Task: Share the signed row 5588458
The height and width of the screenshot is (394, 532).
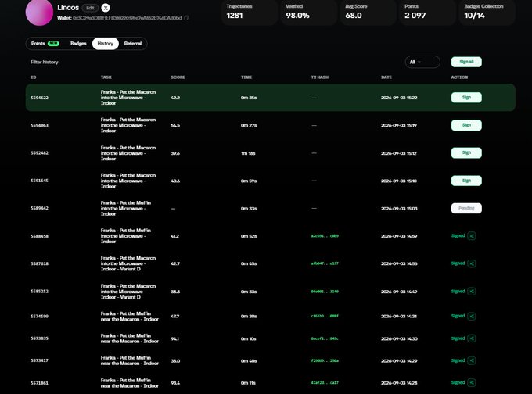Action: tap(472, 235)
